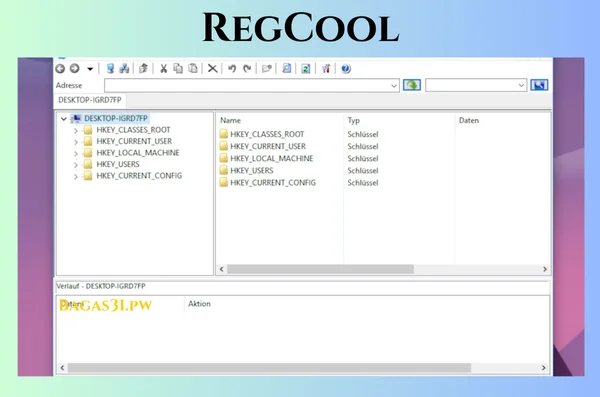600x397 pixels.
Task: Click the Forward navigation arrow
Action: (75, 69)
